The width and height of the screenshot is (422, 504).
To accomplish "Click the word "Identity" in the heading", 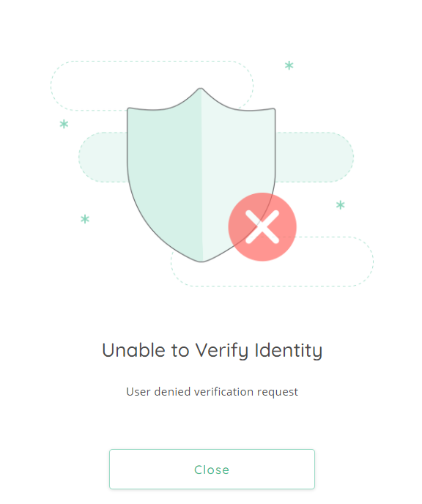I will 289,349.
